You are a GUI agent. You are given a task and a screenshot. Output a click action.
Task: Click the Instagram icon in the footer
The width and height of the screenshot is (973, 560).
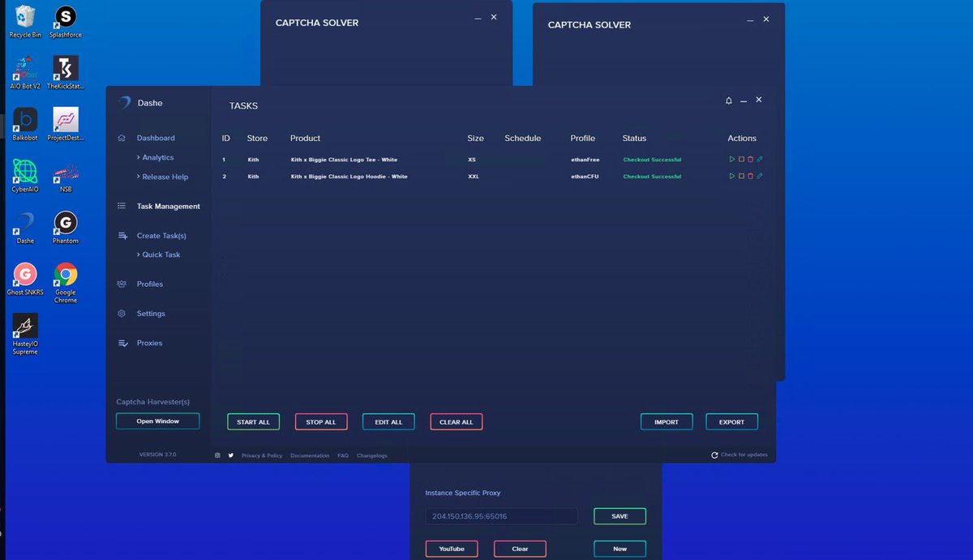(217, 455)
